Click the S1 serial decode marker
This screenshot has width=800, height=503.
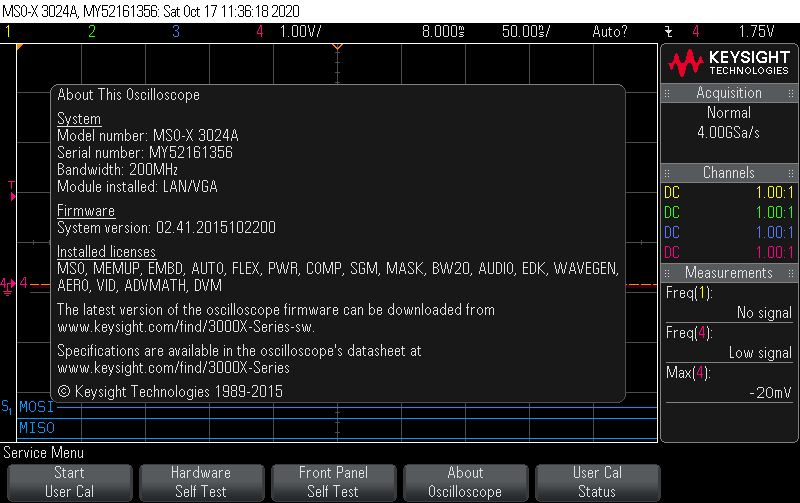[x=6, y=407]
